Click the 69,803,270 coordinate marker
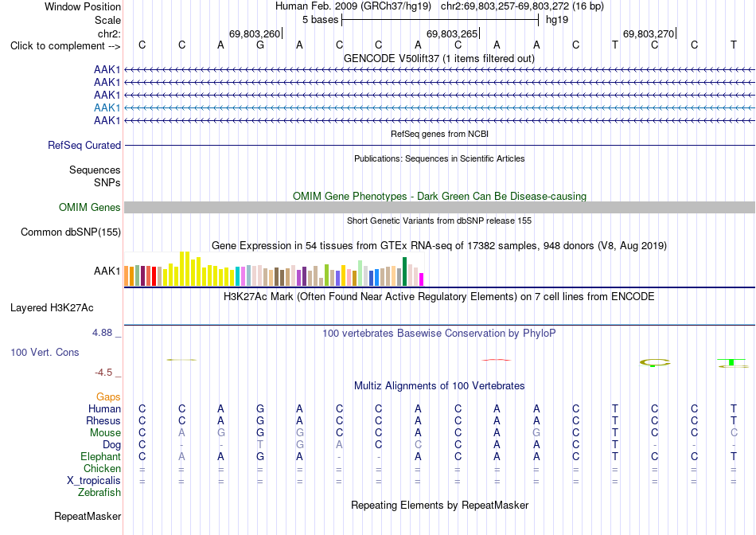 [x=649, y=33]
